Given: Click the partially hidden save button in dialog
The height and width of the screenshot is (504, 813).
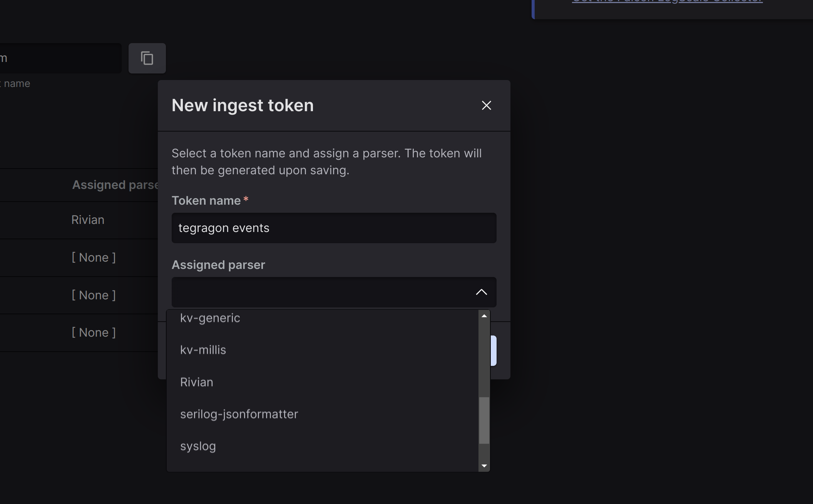Looking at the screenshot, I should (x=493, y=350).
